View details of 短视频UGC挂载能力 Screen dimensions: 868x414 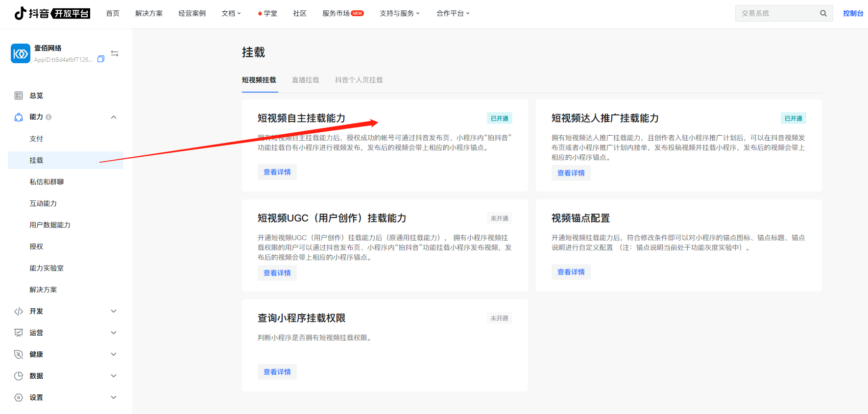tap(277, 273)
